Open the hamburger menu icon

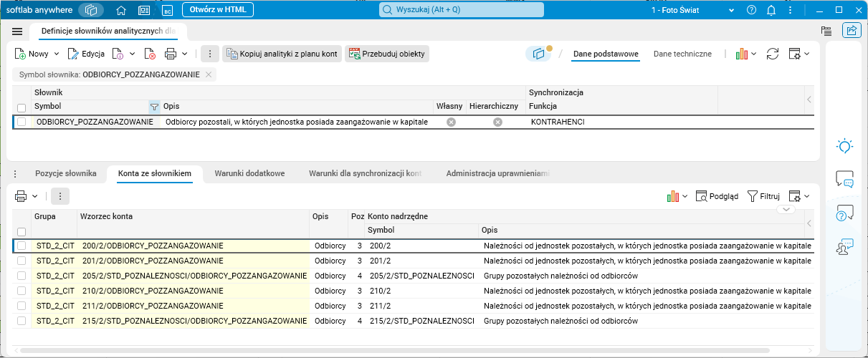click(18, 32)
